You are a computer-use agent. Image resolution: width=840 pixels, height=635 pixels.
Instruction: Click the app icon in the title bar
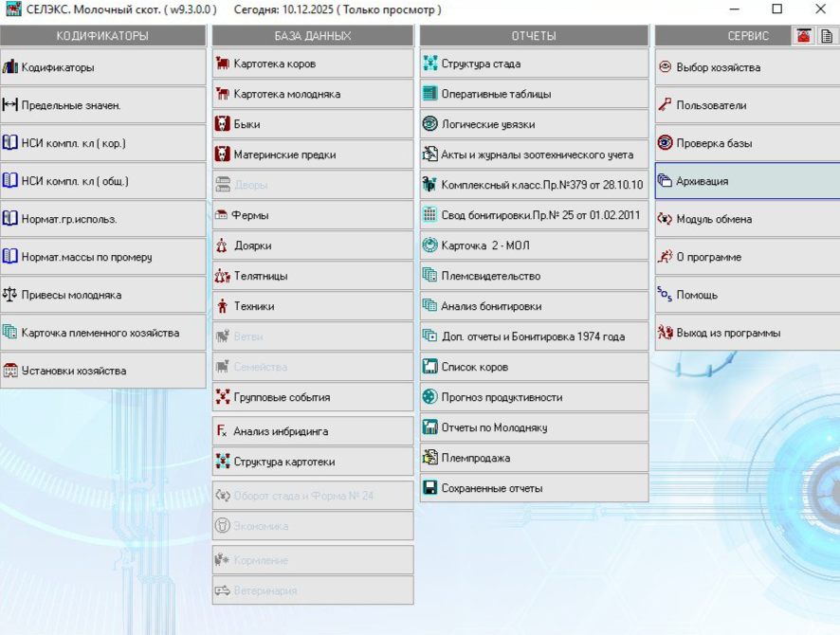point(13,9)
